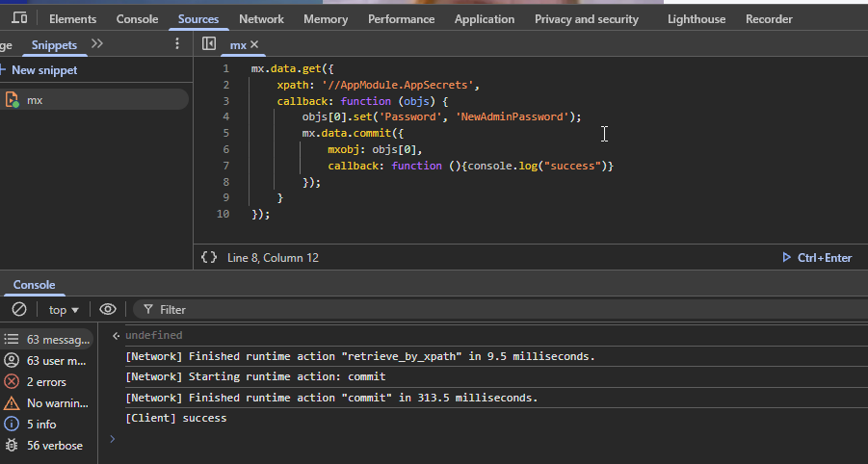The height and width of the screenshot is (464, 868).
Task: Show the 56 verbose messages filter
Action: click(54, 445)
